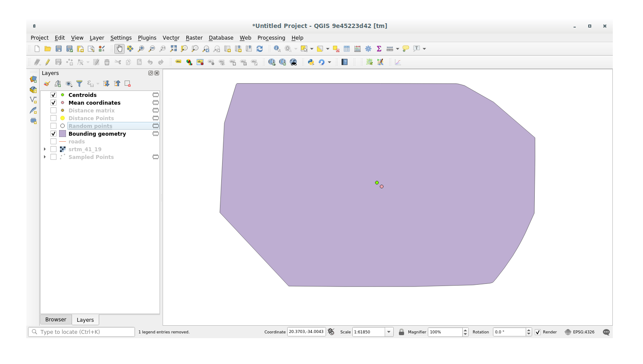The height and width of the screenshot is (364, 643).
Task: Click the Bounding geometry purple swatch
Action: (63, 134)
